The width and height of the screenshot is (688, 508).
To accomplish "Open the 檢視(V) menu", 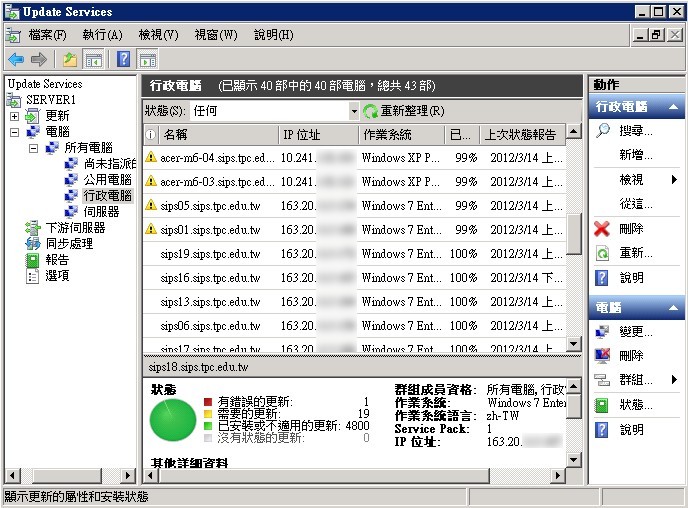I will click(158, 35).
